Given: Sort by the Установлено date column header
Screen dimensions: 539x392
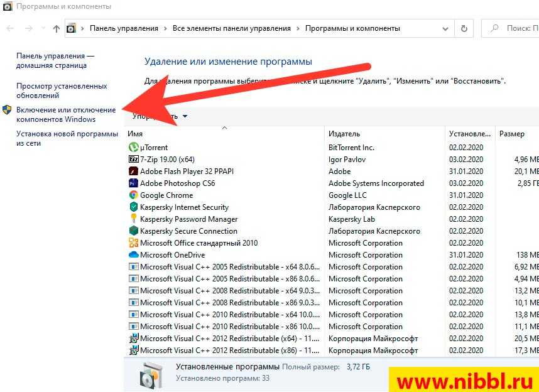Looking at the screenshot, I should click(470, 134).
